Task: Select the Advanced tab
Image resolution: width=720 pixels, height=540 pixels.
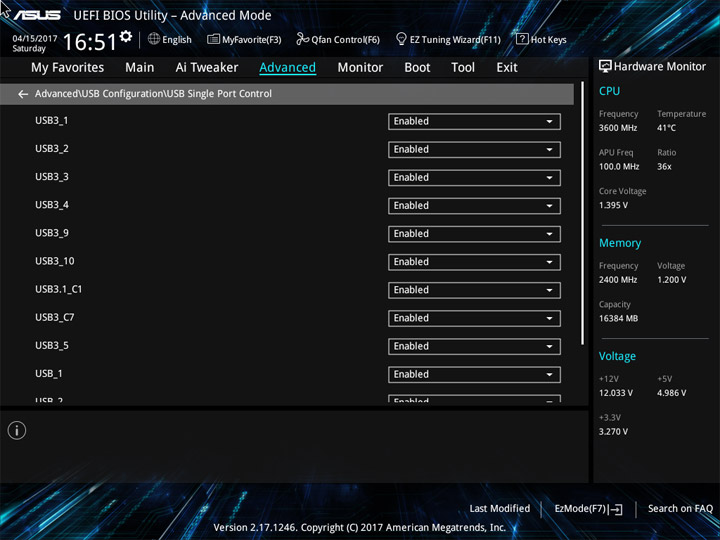Action: click(287, 68)
